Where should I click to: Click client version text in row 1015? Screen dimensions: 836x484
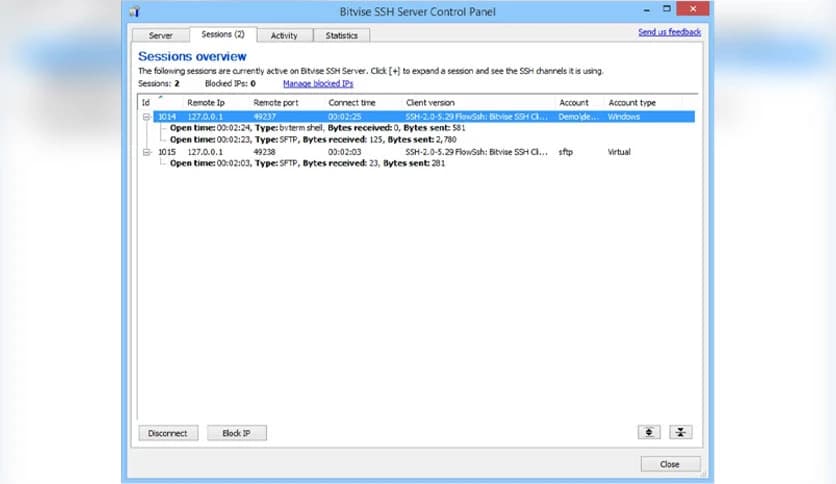click(x=476, y=152)
